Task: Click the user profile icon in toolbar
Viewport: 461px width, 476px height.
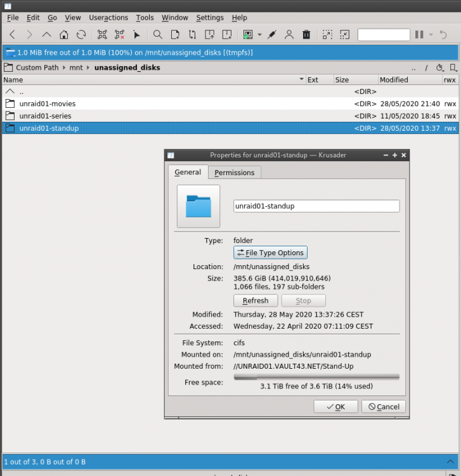Action: (289, 35)
